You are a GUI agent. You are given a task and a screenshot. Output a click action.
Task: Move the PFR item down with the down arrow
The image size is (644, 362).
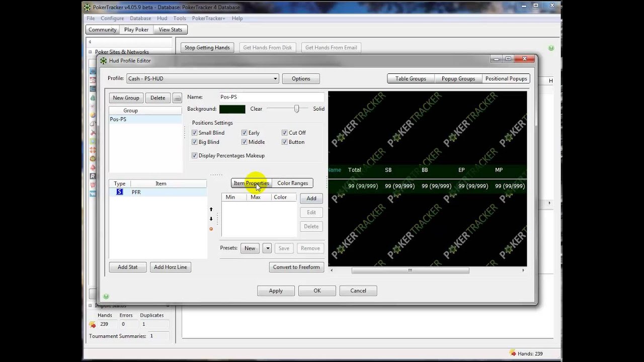click(211, 219)
